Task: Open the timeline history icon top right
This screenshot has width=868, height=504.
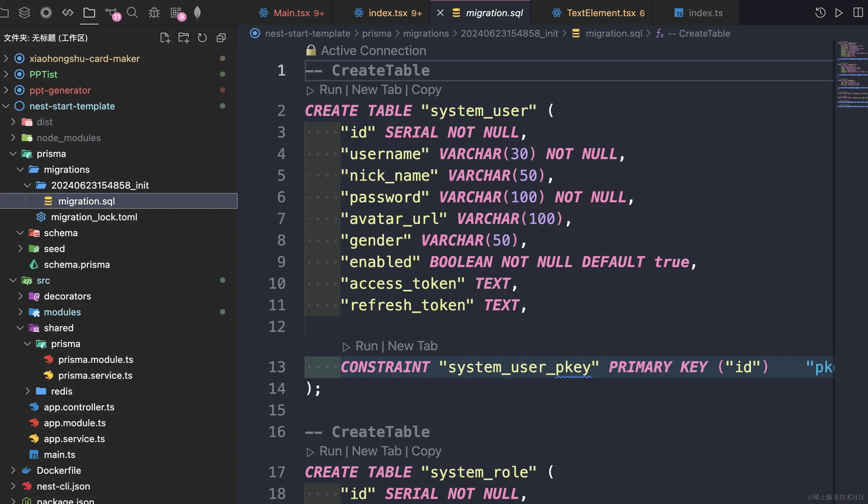Action: (x=820, y=13)
